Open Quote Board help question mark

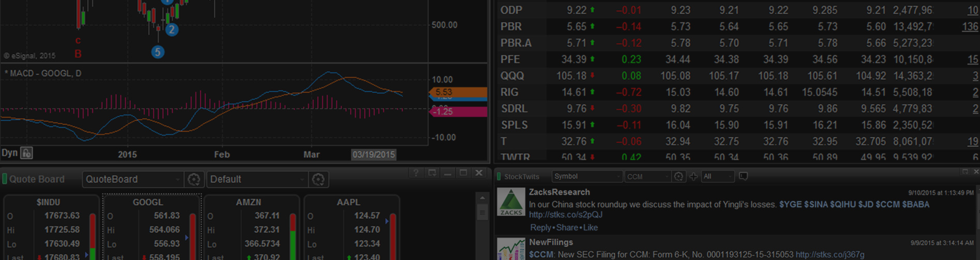[416, 173]
